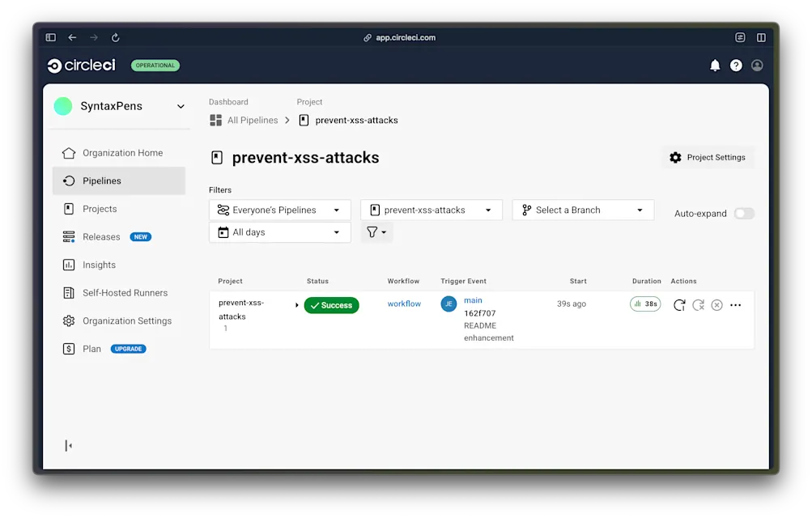Click the CircleCI logo
The image size is (812, 518).
point(80,66)
